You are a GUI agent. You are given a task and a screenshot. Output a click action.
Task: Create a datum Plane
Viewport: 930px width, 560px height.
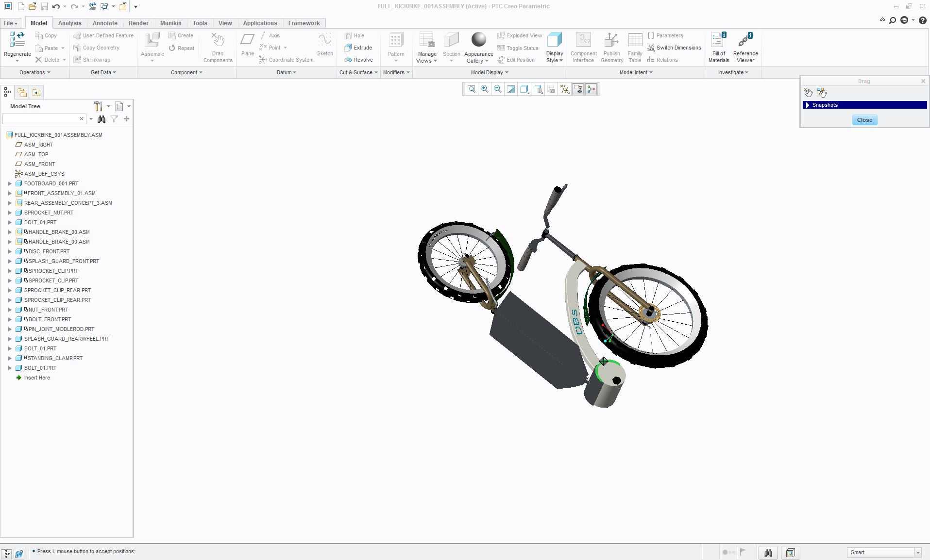coord(247,45)
